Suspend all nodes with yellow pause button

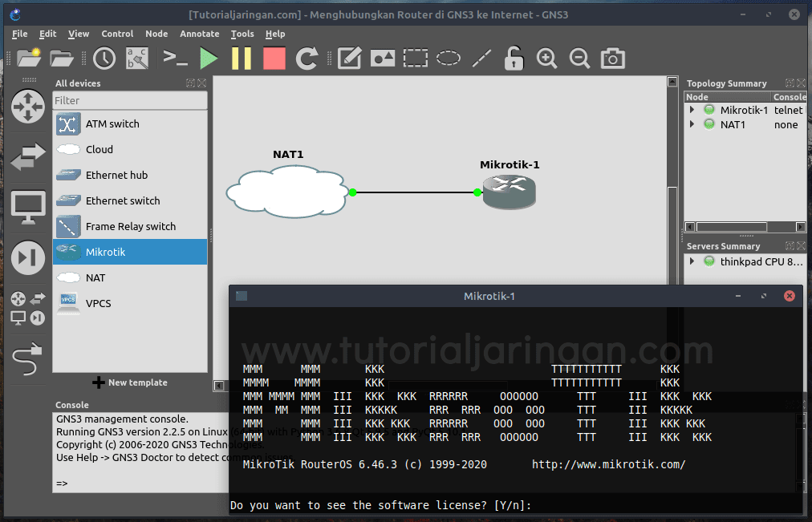[x=242, y=58]
